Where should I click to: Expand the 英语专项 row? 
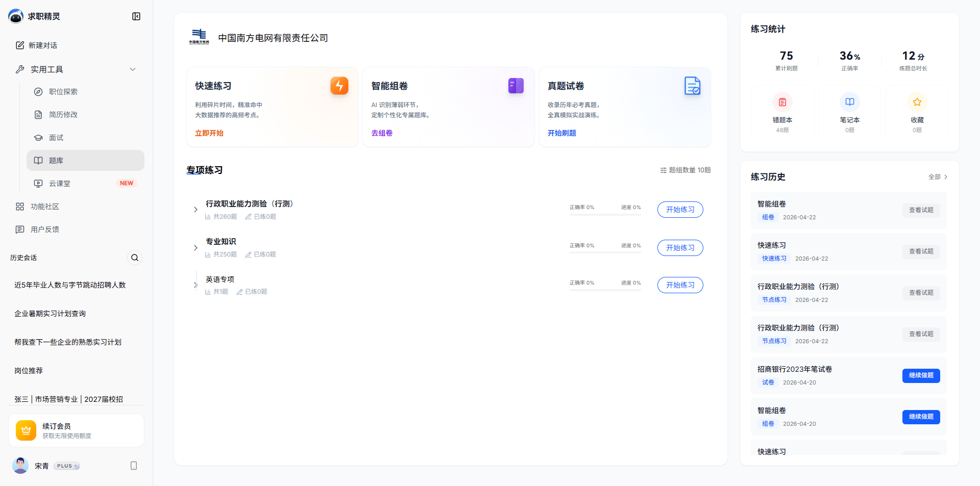(195, 285)
